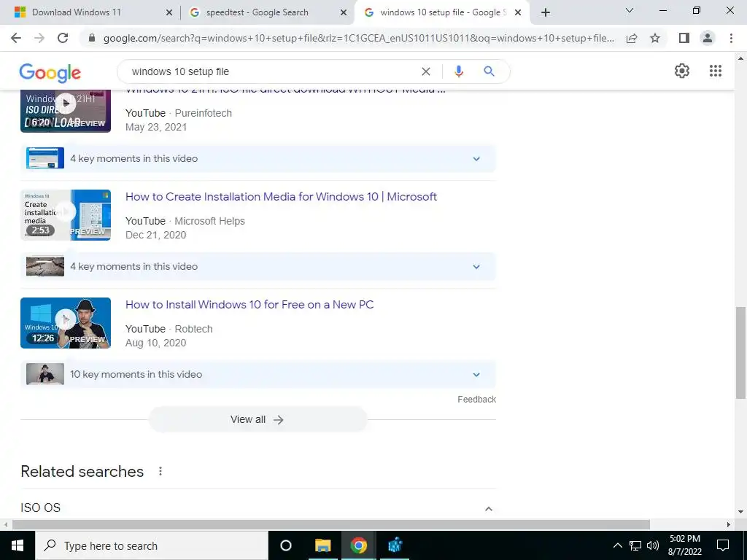Switch to speedtest Google Search tab
Image resolution: width=747 pixels, height=560 pixels.
[x=267, y=12]
